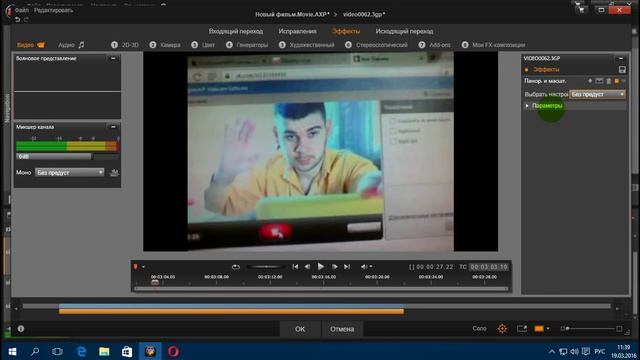Click the shopping cart icon
This screenshot has height=360, width=640.
pos(581,10)
